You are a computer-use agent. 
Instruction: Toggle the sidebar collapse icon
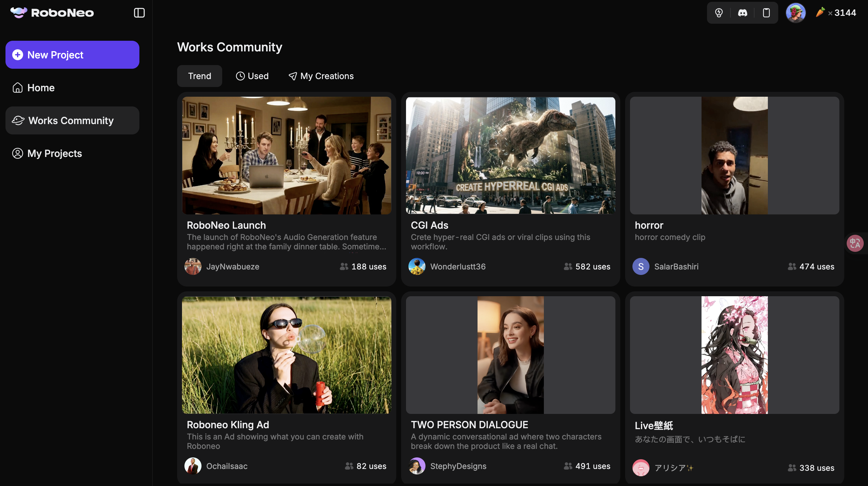point(139,13)
